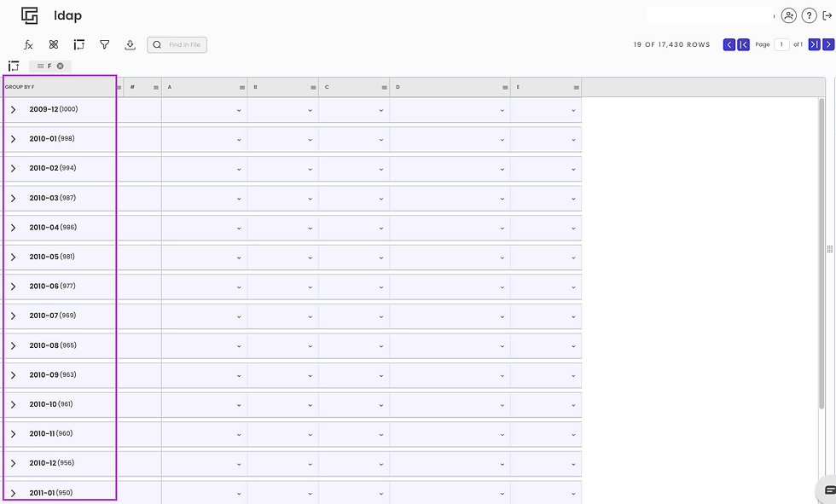
Task: Go to next page arrow
Action: click(x=828, y=44)
